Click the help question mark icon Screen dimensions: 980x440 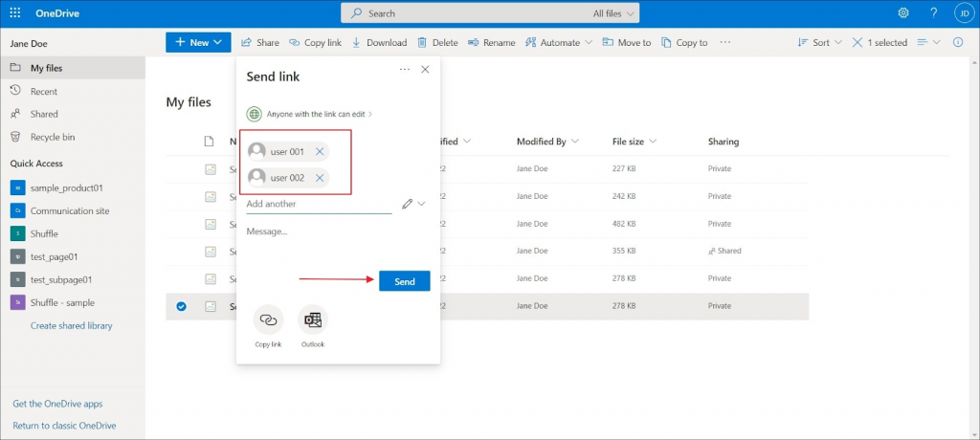(x=933, y=13)
